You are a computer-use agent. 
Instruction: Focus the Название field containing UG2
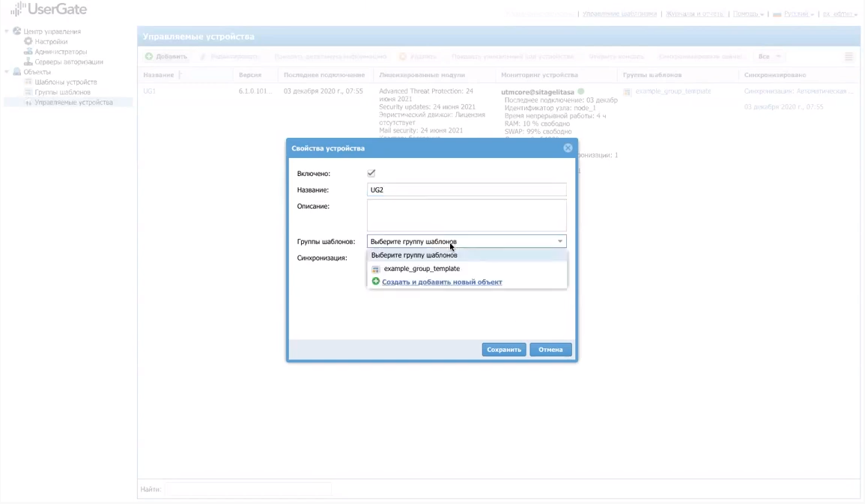[467, 189]
